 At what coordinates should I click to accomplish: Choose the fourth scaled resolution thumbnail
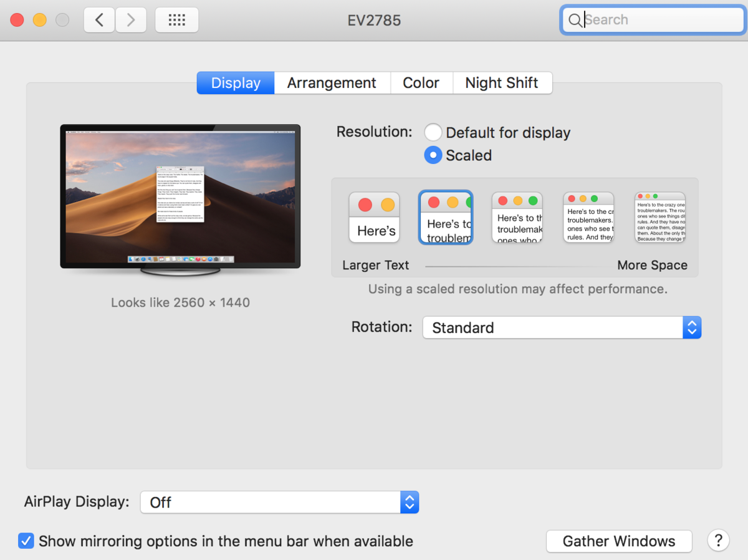pos(589,217)
